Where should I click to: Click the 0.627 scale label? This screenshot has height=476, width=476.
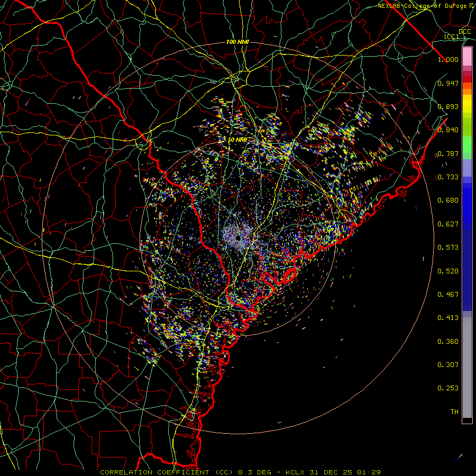[448, 224]
